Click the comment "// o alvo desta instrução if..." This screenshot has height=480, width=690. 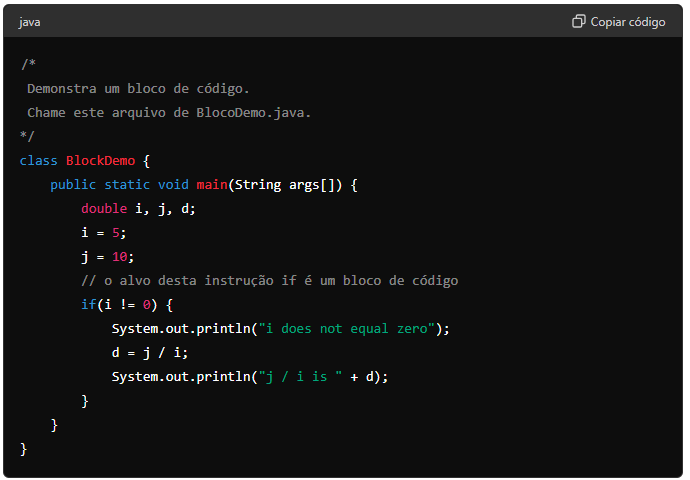(x=270, y=281)
